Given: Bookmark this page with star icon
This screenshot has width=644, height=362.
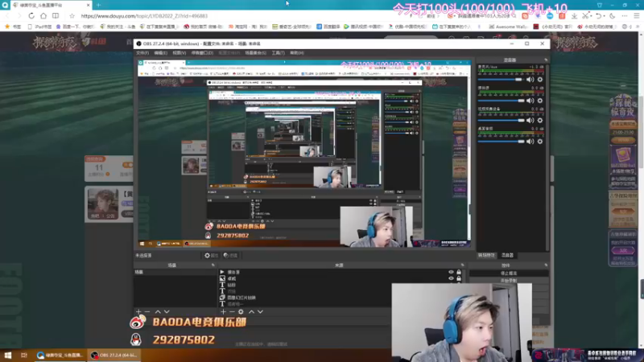Looking at the screenshot, I should [72, 16].
